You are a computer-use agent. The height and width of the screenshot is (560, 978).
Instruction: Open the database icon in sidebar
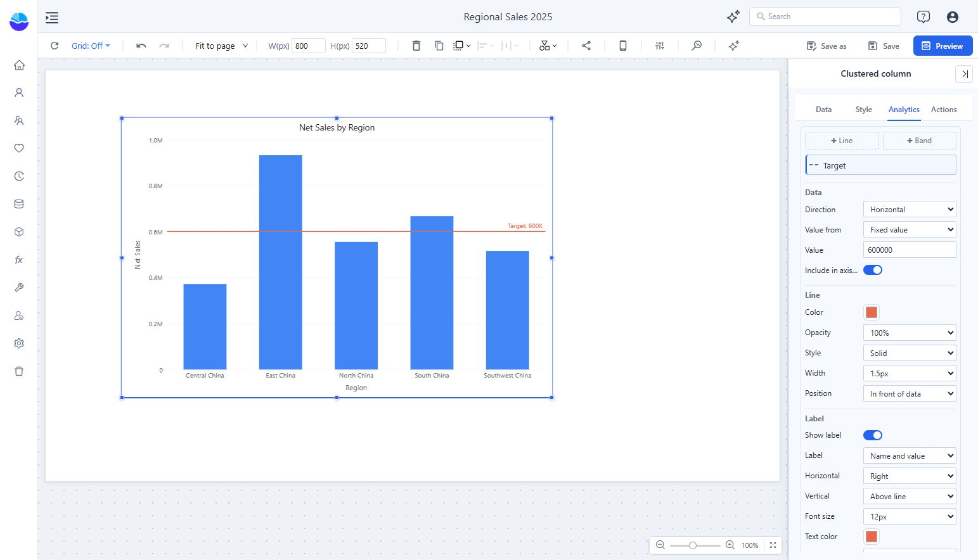tap(19, 204)
